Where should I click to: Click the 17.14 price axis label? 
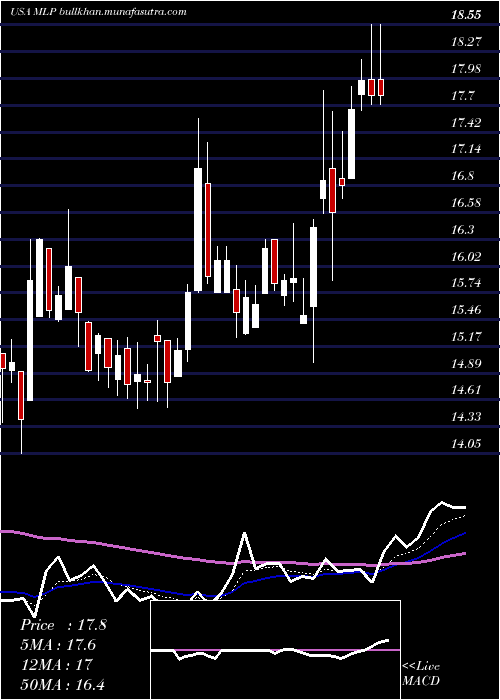point(466,149)
